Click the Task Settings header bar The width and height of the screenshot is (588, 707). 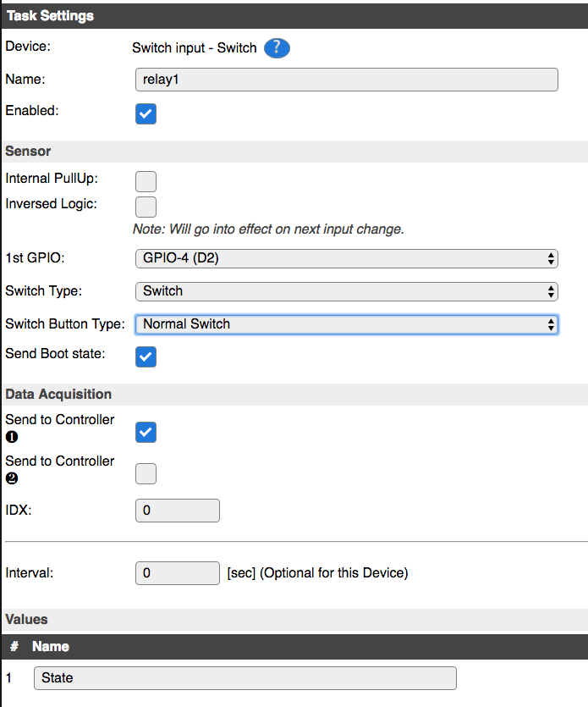point(294,15)
